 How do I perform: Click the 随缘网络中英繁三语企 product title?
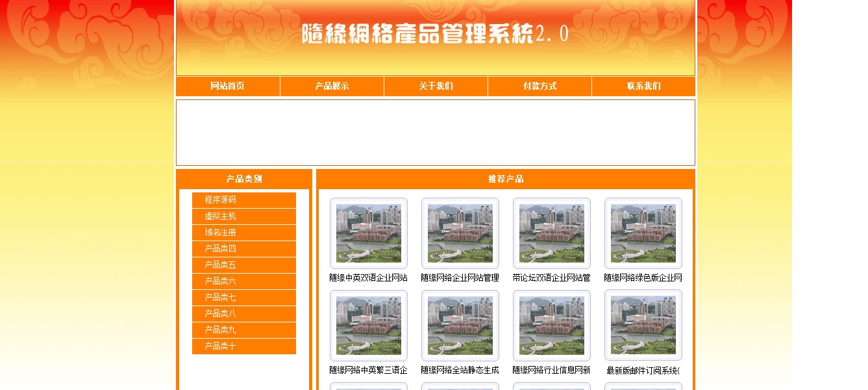[x=369, y=370]
